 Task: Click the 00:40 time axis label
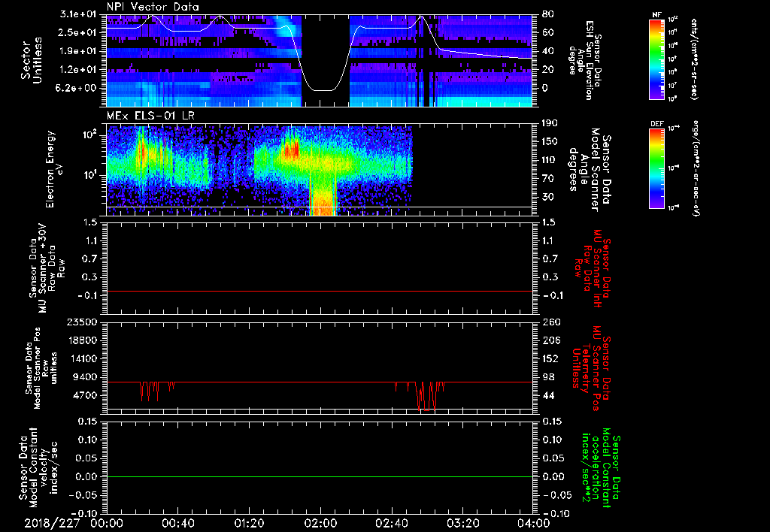[177, 523]
